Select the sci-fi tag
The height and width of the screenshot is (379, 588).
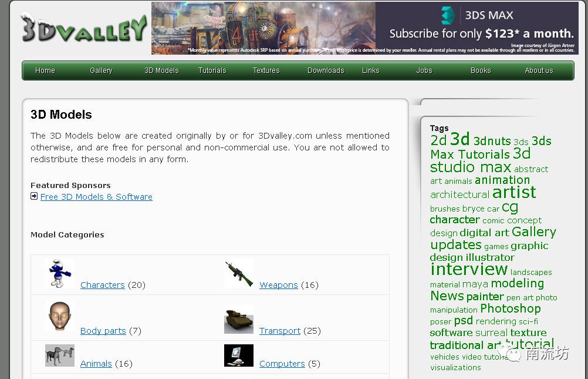(528, 321)
